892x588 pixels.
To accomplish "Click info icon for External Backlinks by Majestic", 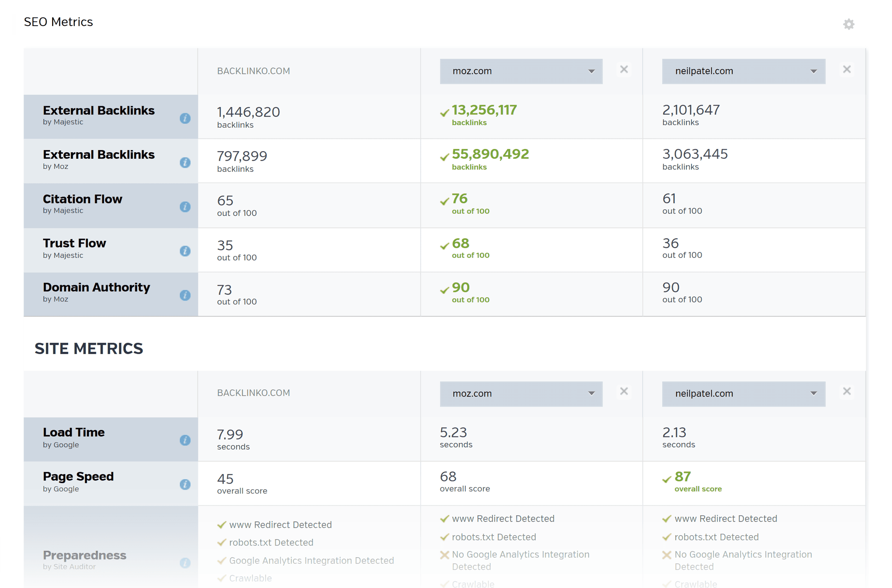I will point(185,118).
